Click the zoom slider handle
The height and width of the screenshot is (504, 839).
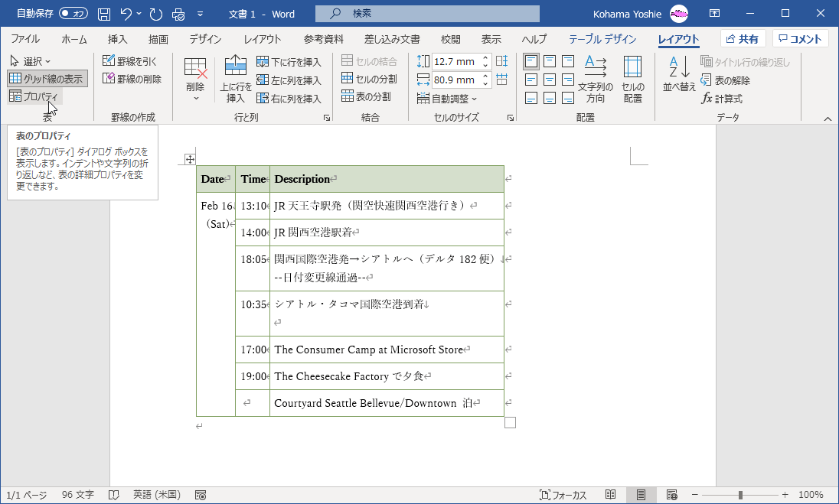point(740,495)
